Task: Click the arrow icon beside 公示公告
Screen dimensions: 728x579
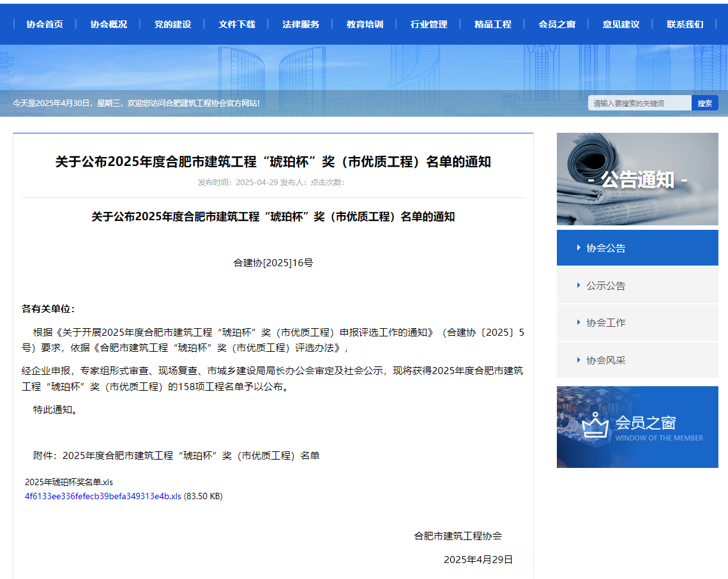Action: pyautogui.click(x=579, y=285)
